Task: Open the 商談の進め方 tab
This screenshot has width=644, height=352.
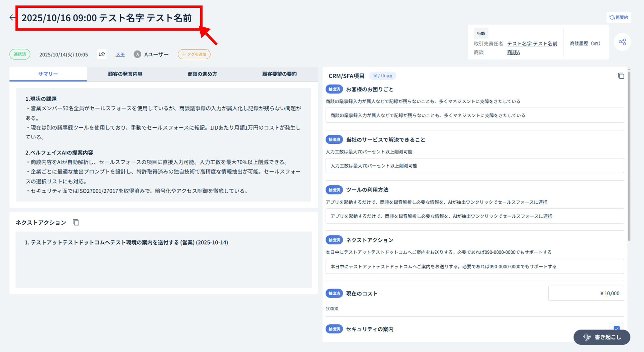Action: [202, 74]
